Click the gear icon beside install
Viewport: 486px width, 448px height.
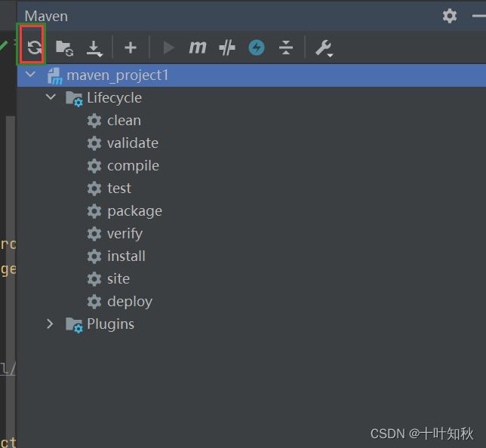[94, 256]
